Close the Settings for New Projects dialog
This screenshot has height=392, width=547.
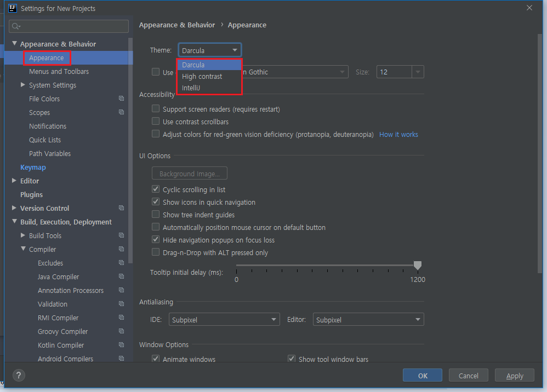point(529,8)
